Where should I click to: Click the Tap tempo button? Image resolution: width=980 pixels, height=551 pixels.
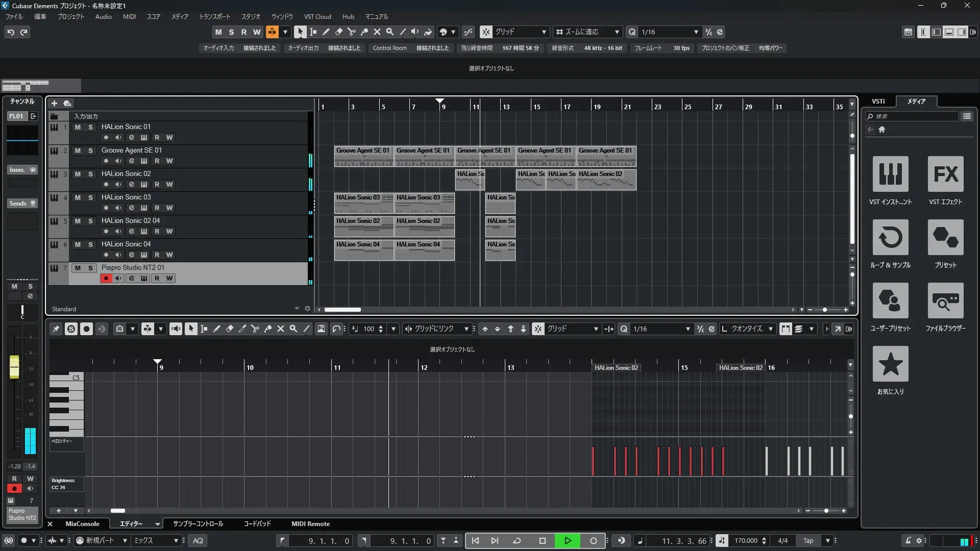point(808,541)
